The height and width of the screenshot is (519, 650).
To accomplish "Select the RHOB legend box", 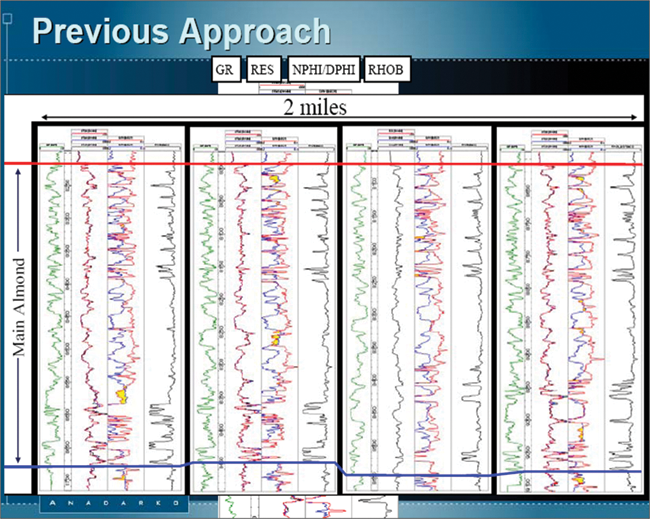I will coord(384,69).
